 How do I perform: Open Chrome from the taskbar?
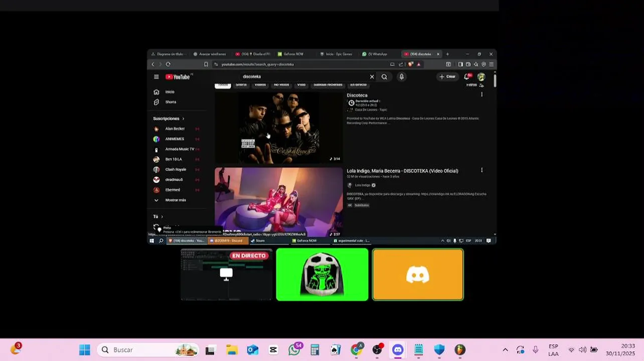(356, 349)
